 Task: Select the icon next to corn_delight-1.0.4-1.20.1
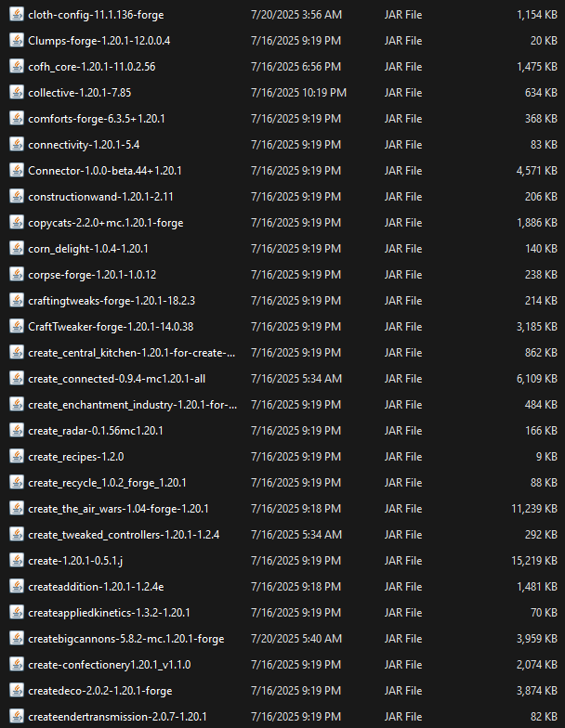pos(17,249)
